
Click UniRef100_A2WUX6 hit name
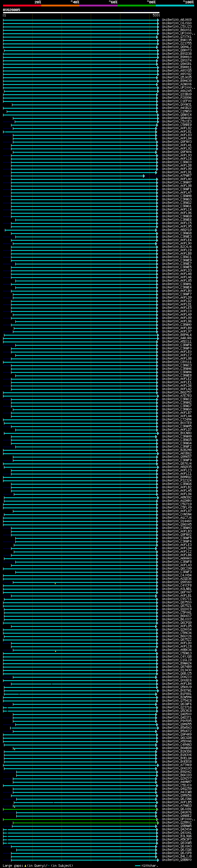tap(177, 84)
